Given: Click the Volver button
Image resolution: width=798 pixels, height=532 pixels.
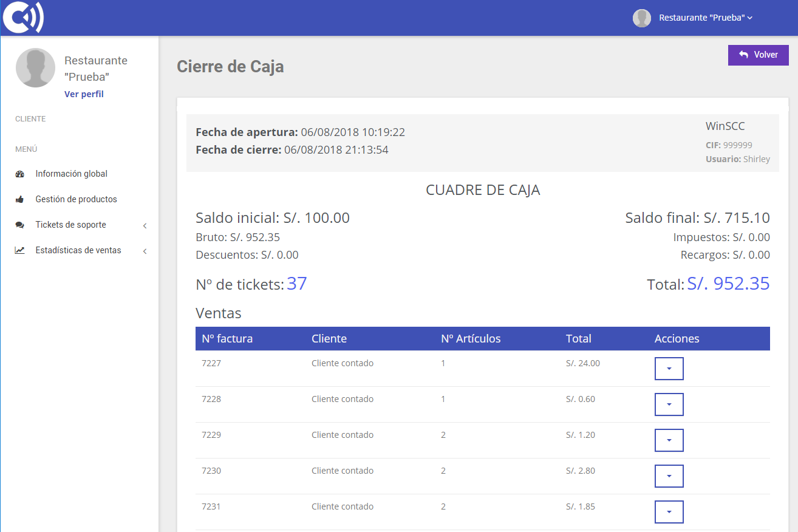Looking at the screenshot, I should point(758,55).
